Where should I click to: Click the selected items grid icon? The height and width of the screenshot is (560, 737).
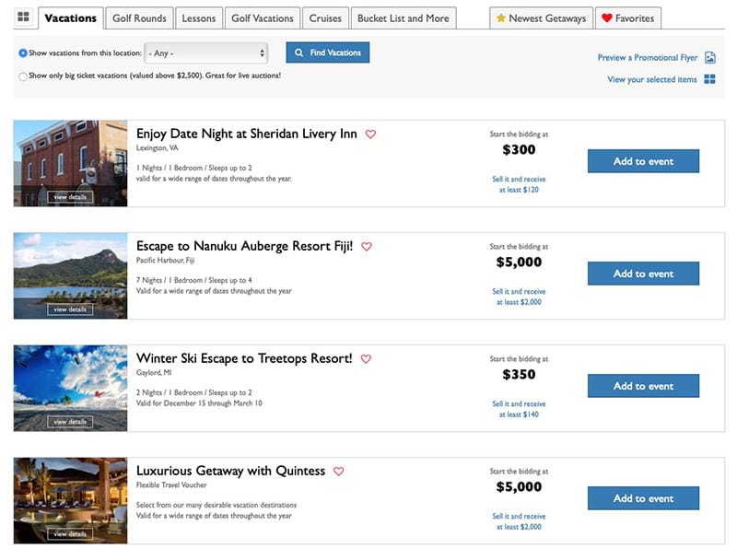709,80
